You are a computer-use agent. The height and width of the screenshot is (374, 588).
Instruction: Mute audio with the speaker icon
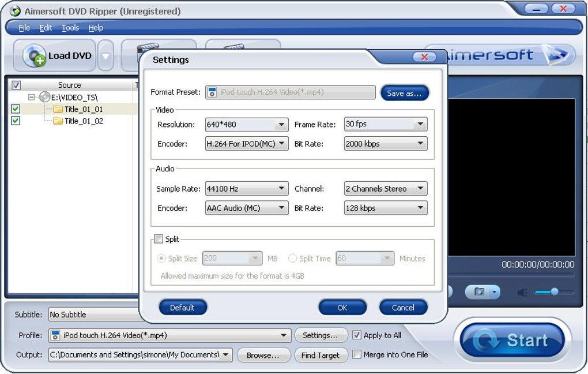(x=522, y=292)
